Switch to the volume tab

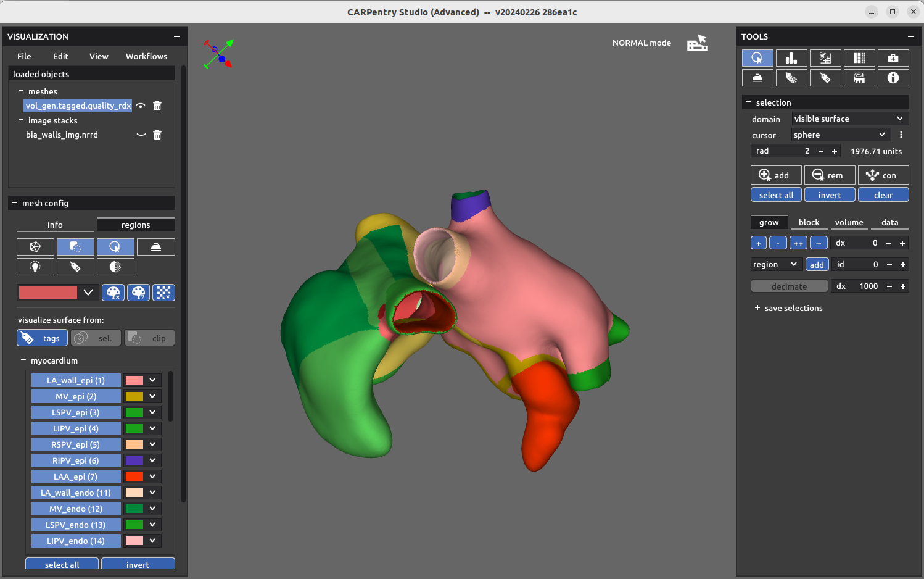849,222
